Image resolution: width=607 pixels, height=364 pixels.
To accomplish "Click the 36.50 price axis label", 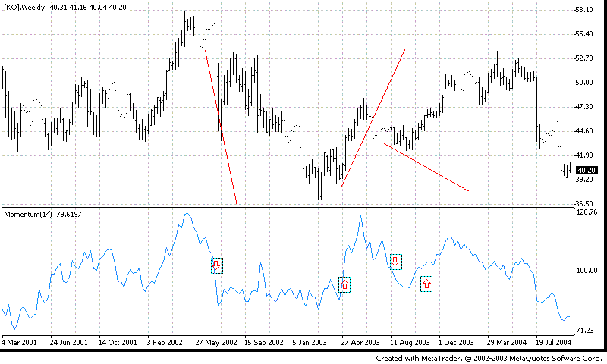I will pos(584,204).
